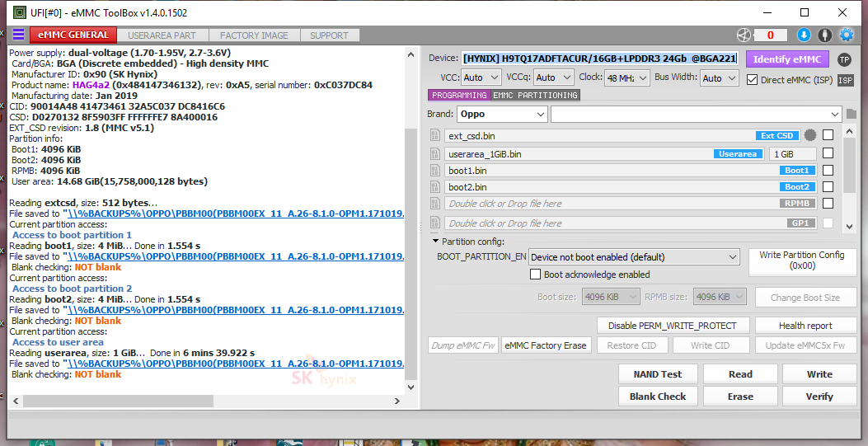Click Disable PERM_WRITE_PROTECT button
This screenshot has height=446, width=868.
(x=673, y=326)
